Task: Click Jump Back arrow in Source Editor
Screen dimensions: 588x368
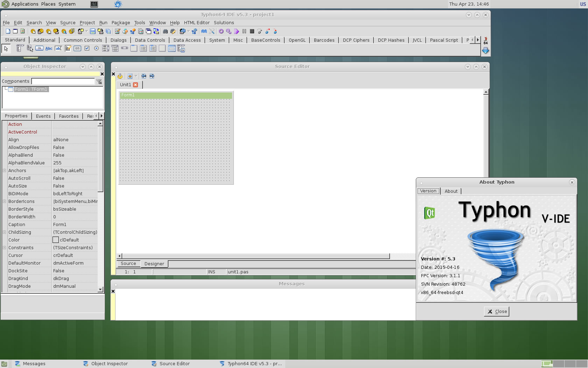Action: pyautogui.click(x=144, y=76)
